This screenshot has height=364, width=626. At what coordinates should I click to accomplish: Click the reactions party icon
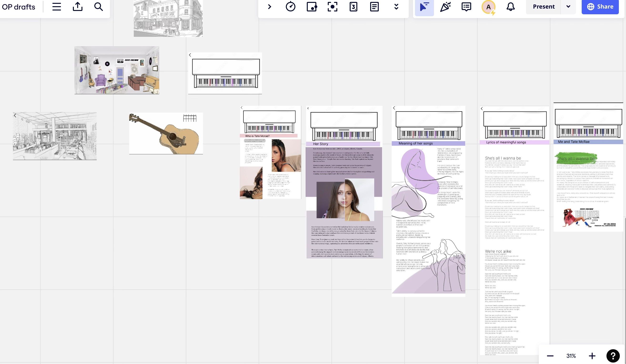coord(445,7)
